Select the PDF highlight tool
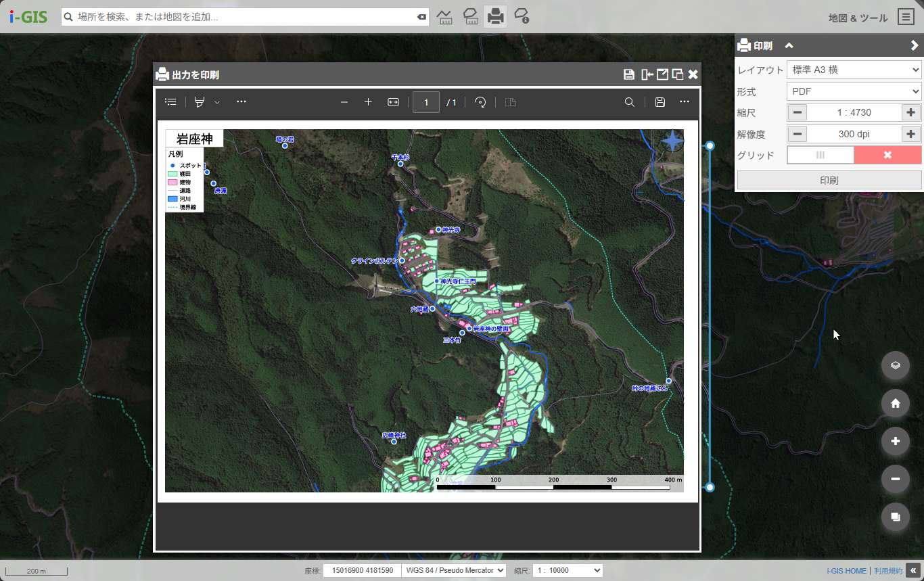 pos(200,102)
